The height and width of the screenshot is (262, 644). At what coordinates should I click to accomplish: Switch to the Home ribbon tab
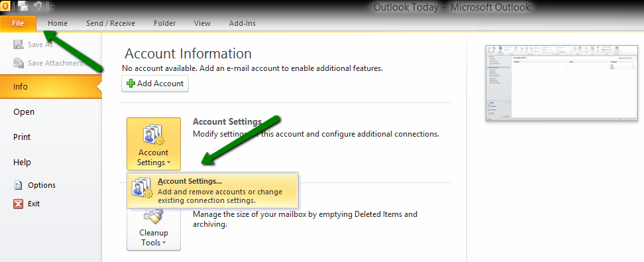pyautogui.click(x=58, y=23)
